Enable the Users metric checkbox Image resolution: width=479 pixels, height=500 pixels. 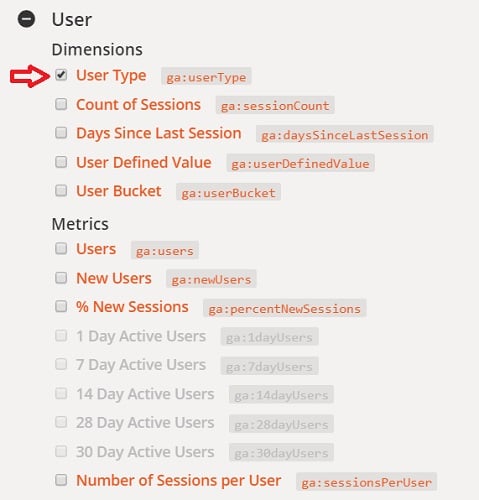pyautogui.click(x=61, y=248)
